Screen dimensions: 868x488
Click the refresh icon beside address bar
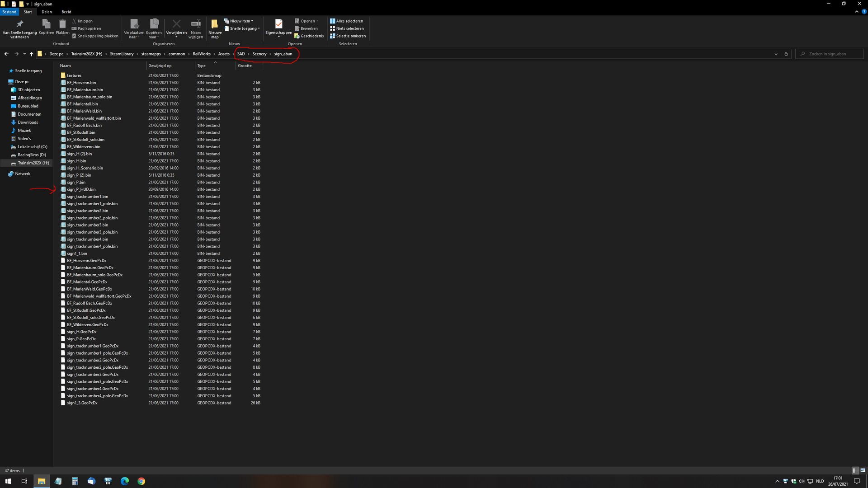pyautogui.click(x=786, y=54)
